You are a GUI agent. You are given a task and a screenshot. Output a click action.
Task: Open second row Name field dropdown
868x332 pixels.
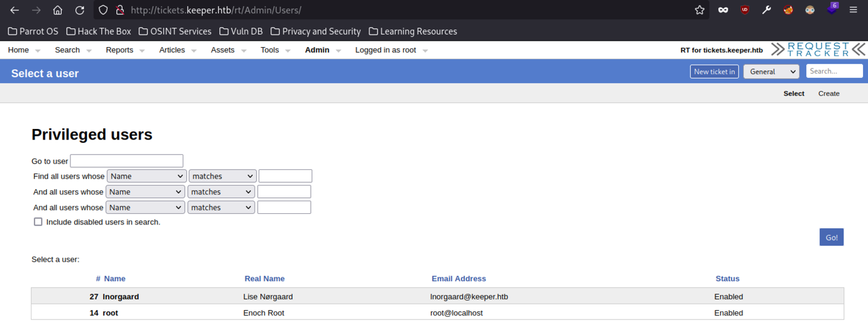pyautogui.click(x=145, y=192)
